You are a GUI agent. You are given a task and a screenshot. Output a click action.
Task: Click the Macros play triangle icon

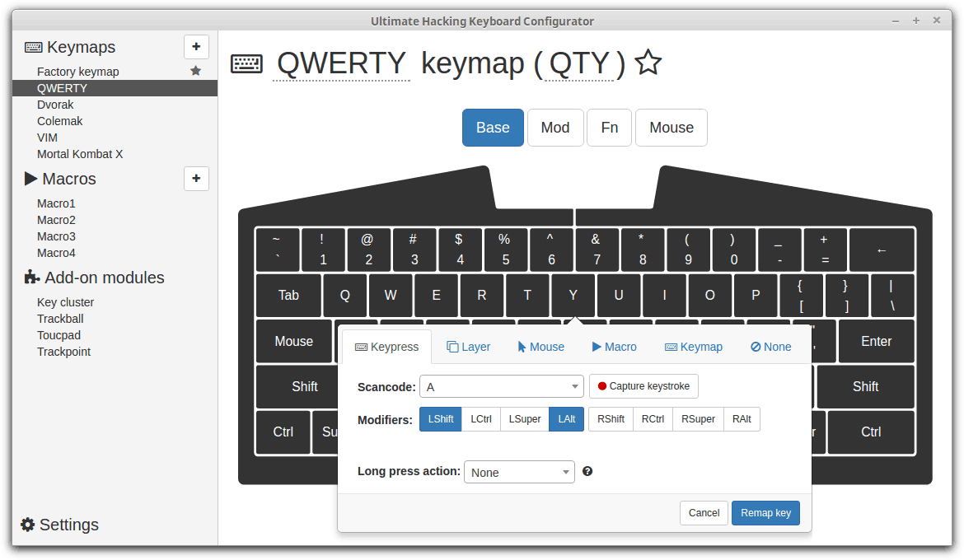point(30,178)
